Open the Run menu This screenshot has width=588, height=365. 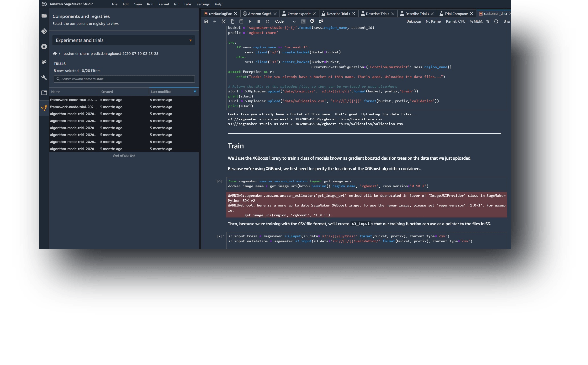[x=150, y=4]
